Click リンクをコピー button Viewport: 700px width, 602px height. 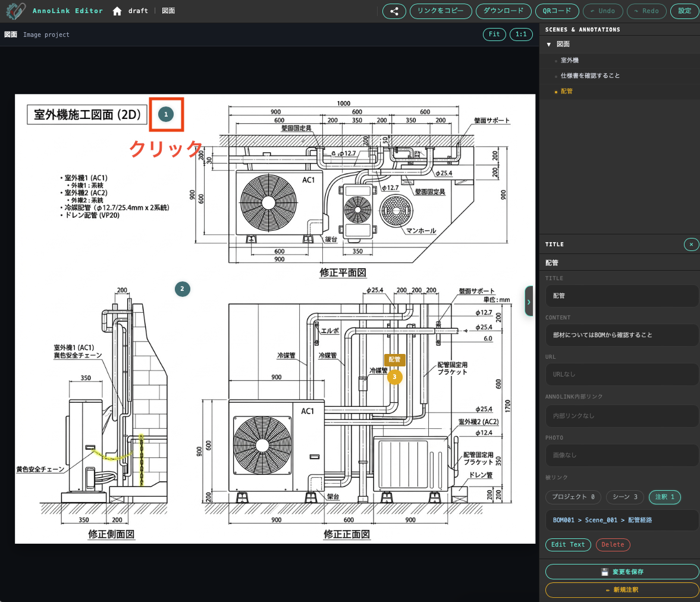coord(440,11)
